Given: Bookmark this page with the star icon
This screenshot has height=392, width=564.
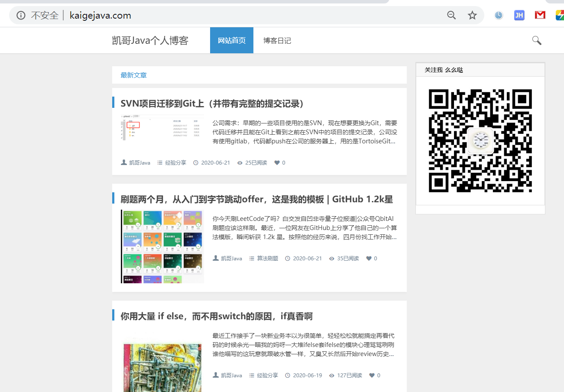Looking at the screenshot, I should (472, 16).
